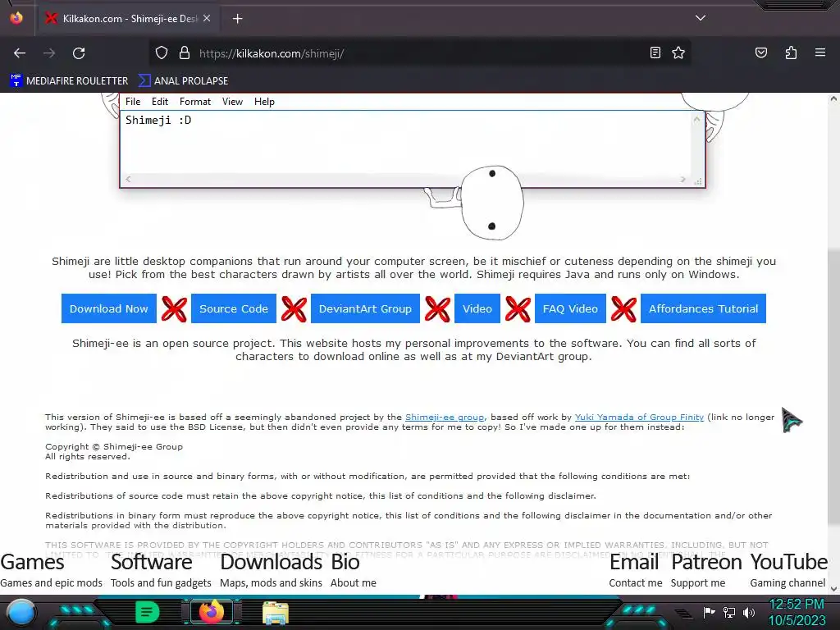Open the Action Center flag icon
The height and width of the screenshot is (630, 840).
pos(710,612)
